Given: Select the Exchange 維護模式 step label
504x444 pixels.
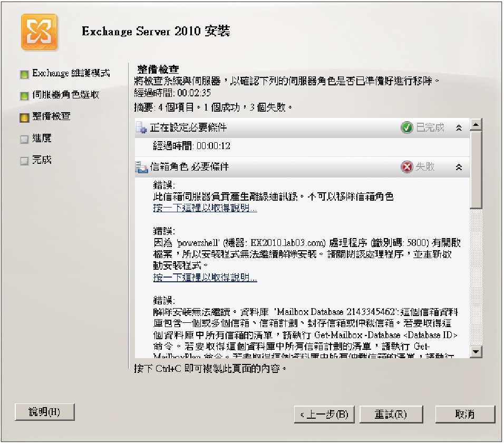Looking at the screenshot, I should (71, 73).
